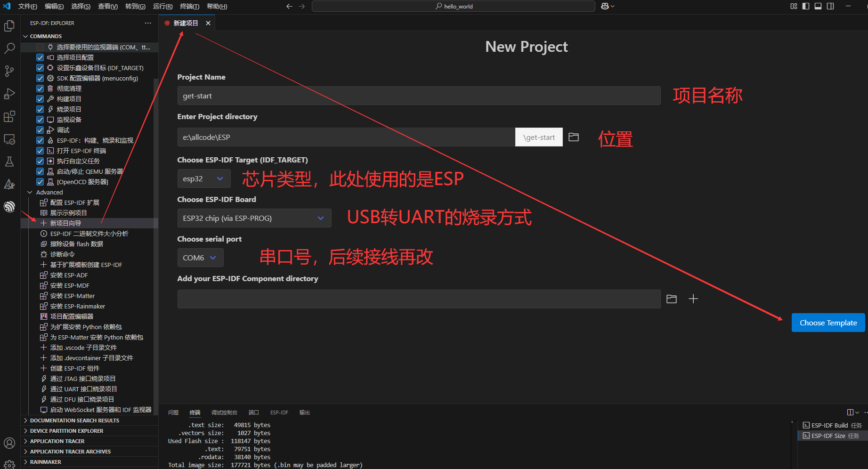Open Accounts icon in activity bar

[9, 443]
